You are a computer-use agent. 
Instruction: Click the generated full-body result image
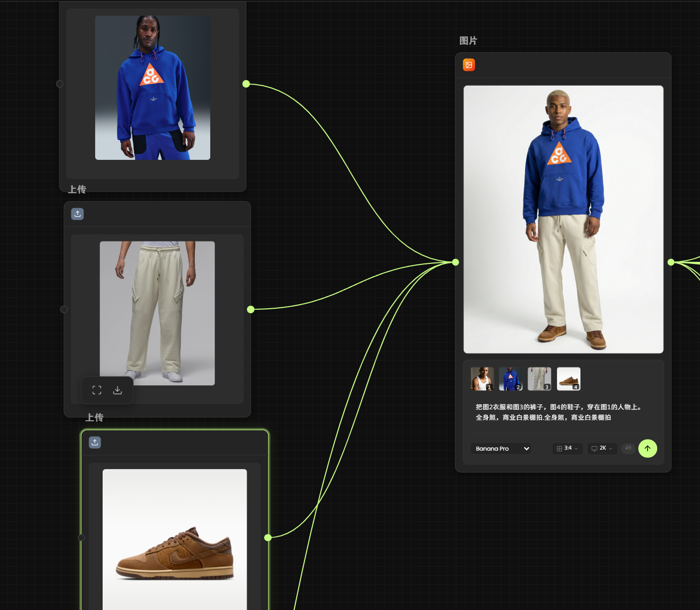pos(563,219)
